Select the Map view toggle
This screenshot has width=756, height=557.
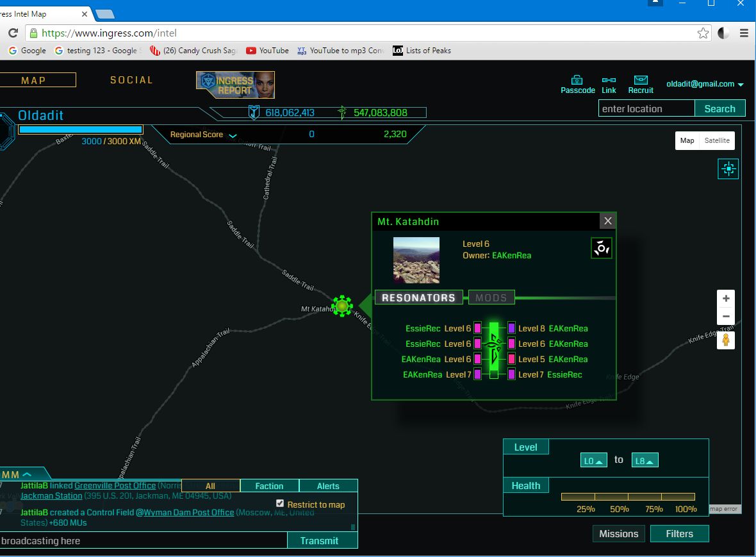[x=687, y=141]
